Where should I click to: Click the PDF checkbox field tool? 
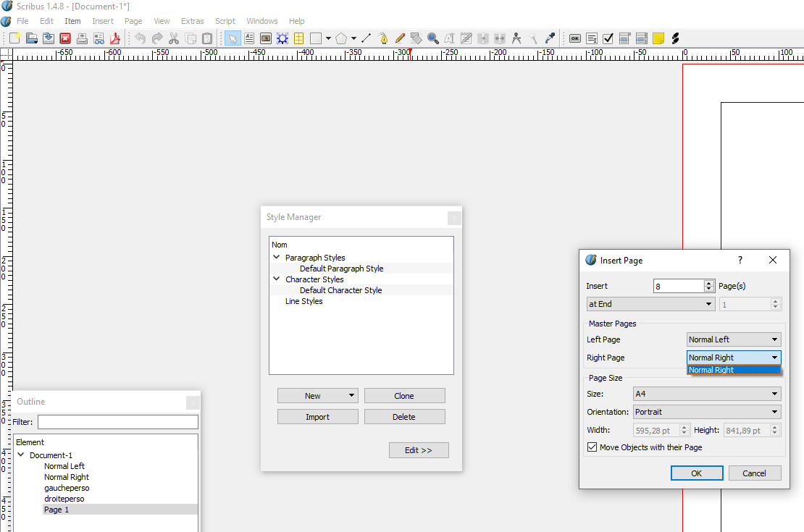tap(608, 38)
